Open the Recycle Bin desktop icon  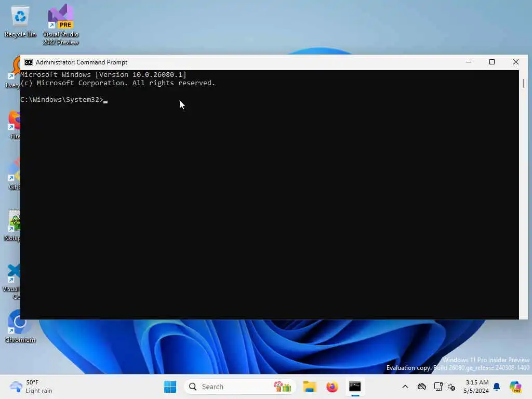tap(20, 22)
